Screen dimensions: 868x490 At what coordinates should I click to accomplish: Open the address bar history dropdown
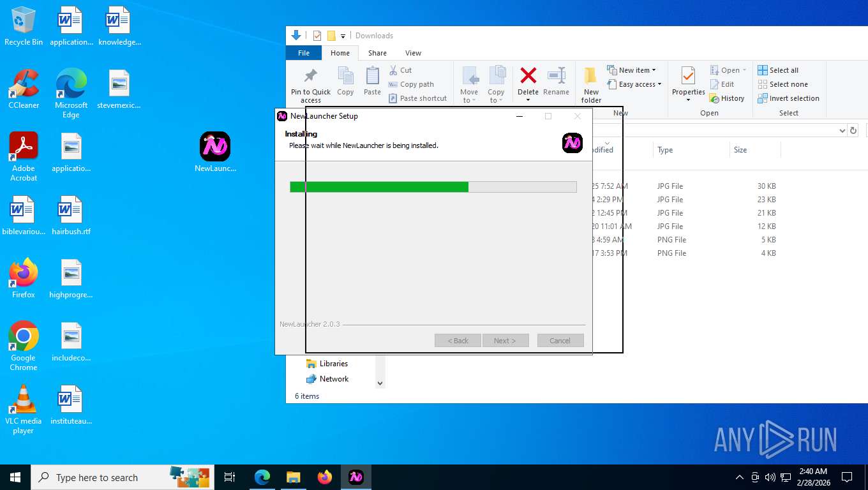click(x=842, y=130)
